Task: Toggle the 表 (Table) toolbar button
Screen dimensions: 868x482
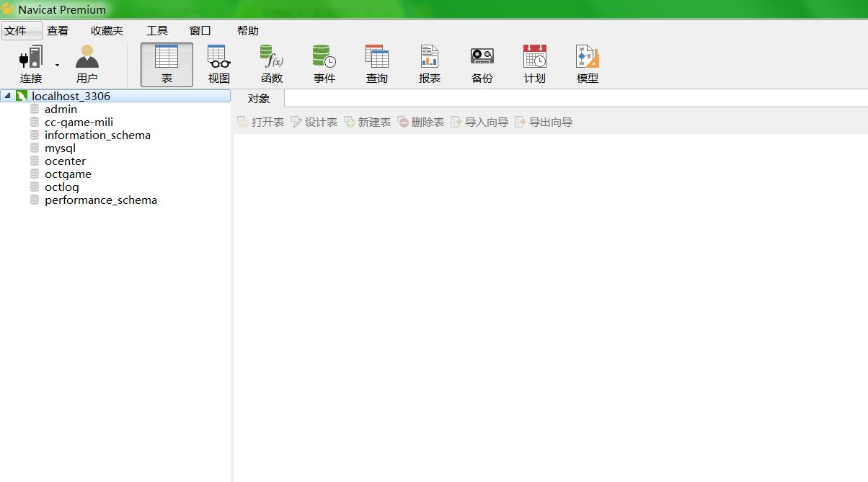Action: click(x=167, y=64)
